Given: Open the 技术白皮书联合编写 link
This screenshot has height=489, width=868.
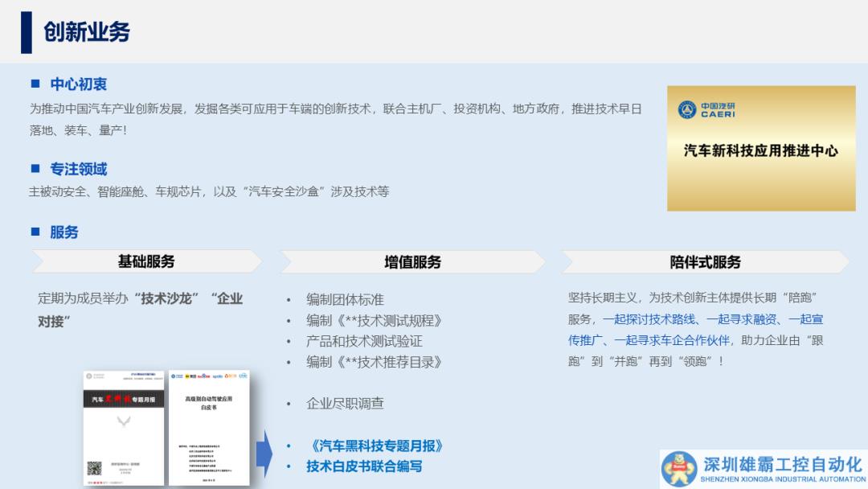Looking at the screenshot, I should coord(364,466).
